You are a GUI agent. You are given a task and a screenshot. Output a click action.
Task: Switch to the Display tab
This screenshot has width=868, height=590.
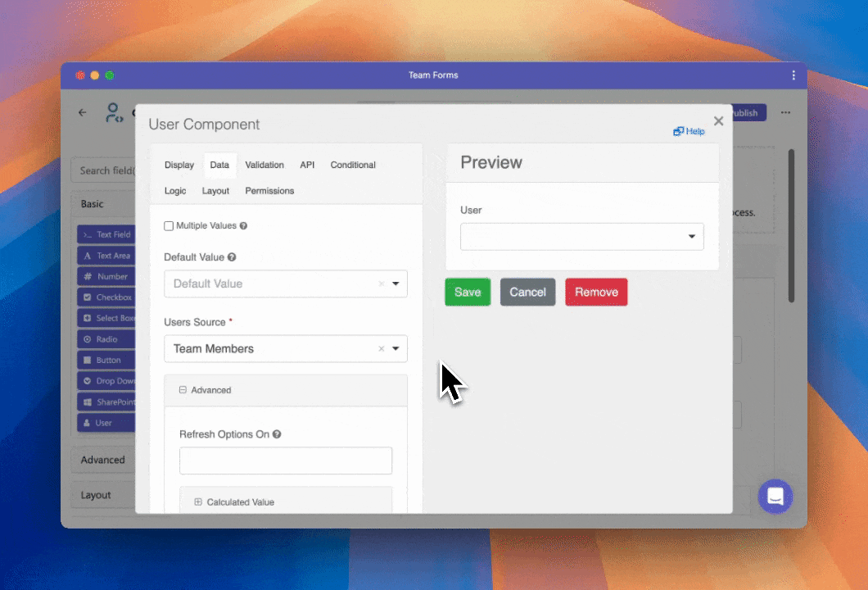click(179, 165)
